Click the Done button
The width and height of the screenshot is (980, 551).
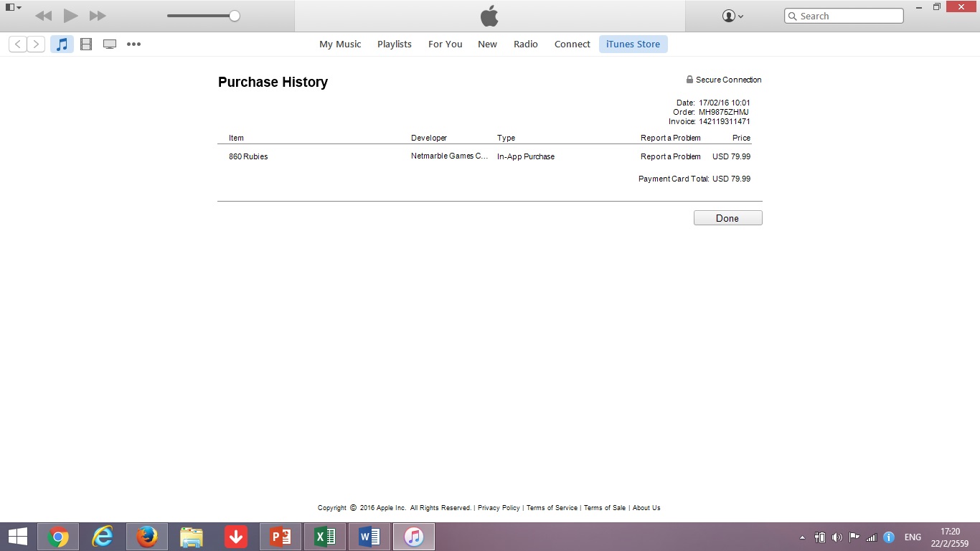click(727, 218)
